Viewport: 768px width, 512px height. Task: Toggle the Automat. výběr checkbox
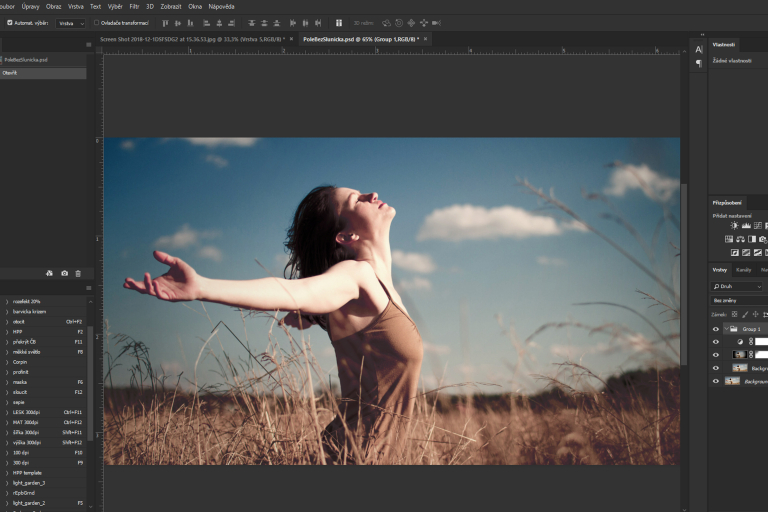pos(10,22)
